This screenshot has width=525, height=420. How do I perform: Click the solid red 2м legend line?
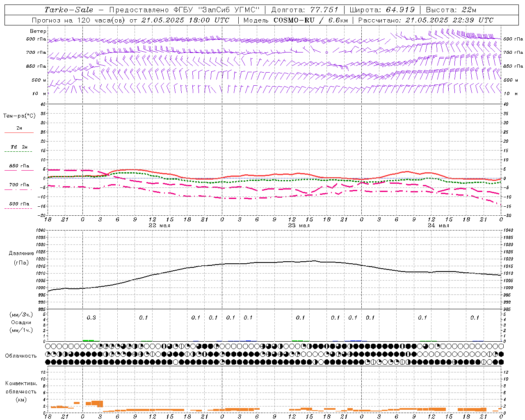(19, 132)
